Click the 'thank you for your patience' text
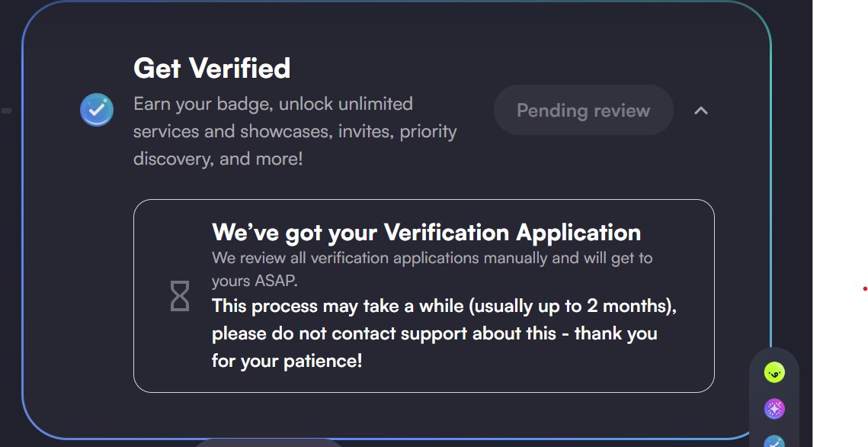868x447 pixels. coord(434,347)
